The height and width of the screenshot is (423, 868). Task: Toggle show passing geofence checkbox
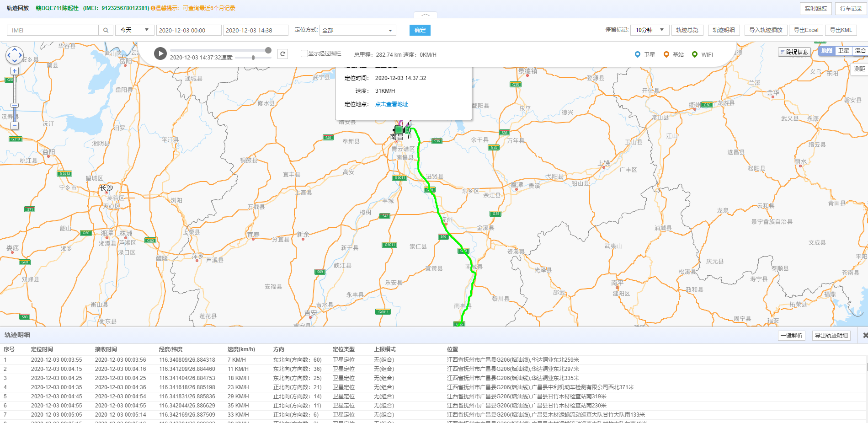pos(304,54)
